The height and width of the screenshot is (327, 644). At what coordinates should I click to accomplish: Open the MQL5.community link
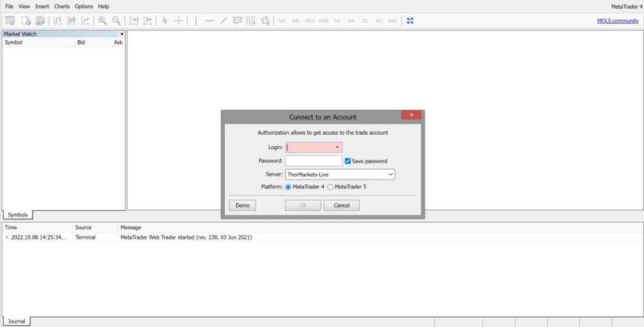tap(618, 20)
